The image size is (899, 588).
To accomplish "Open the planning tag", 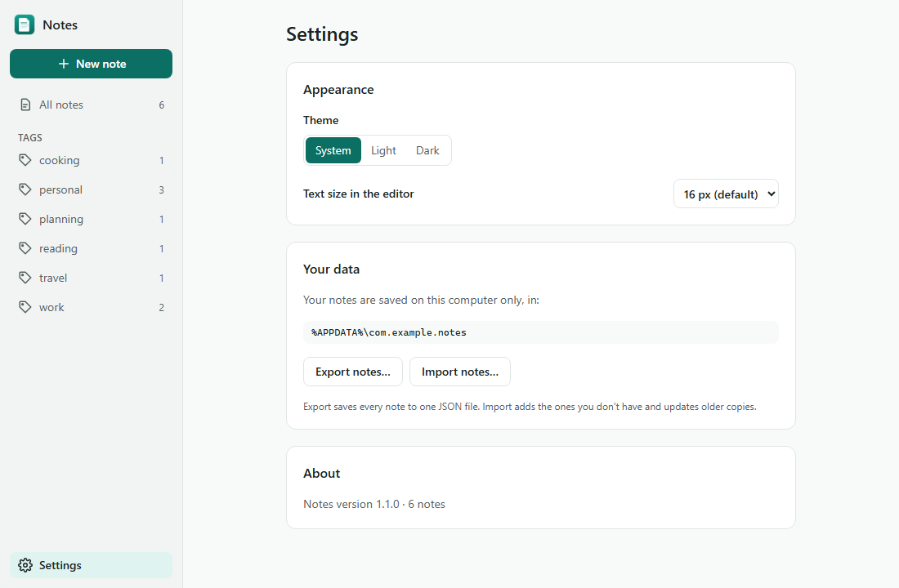I will click(92, 219).
